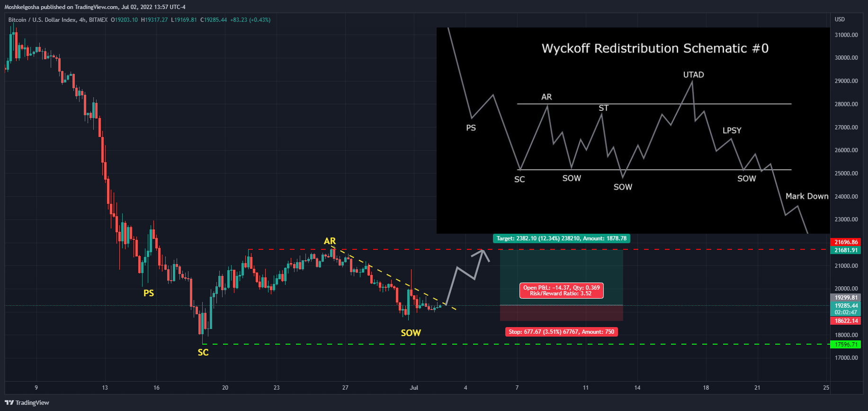Click the 31000.00 price axis value
Image resolution: width=868 pixels, height=411 pixels.
[846, 35]
